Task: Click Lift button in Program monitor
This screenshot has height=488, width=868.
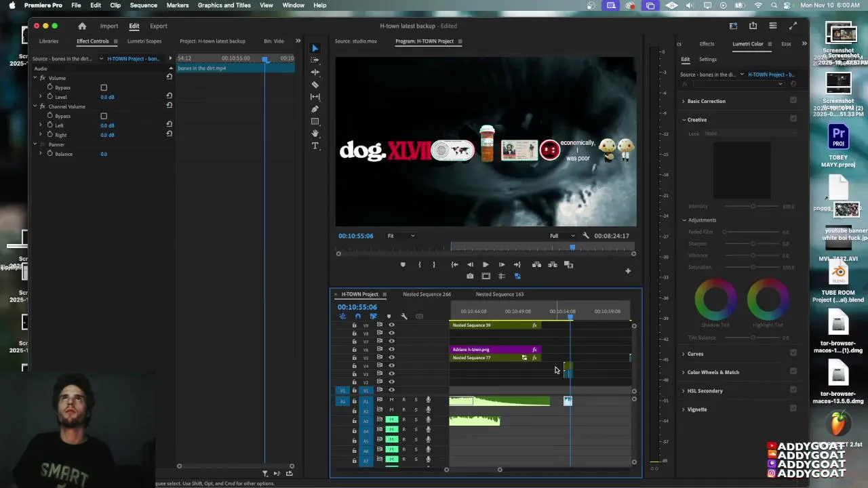Action: 536,264
